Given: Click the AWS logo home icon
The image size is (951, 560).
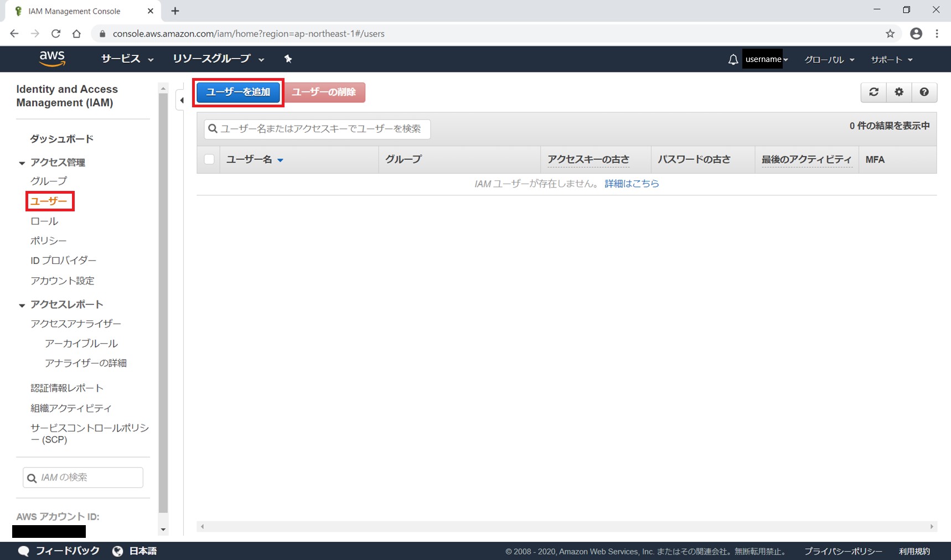Looking at the screenshot, I should pyautogui.click(x=52, y=59).
